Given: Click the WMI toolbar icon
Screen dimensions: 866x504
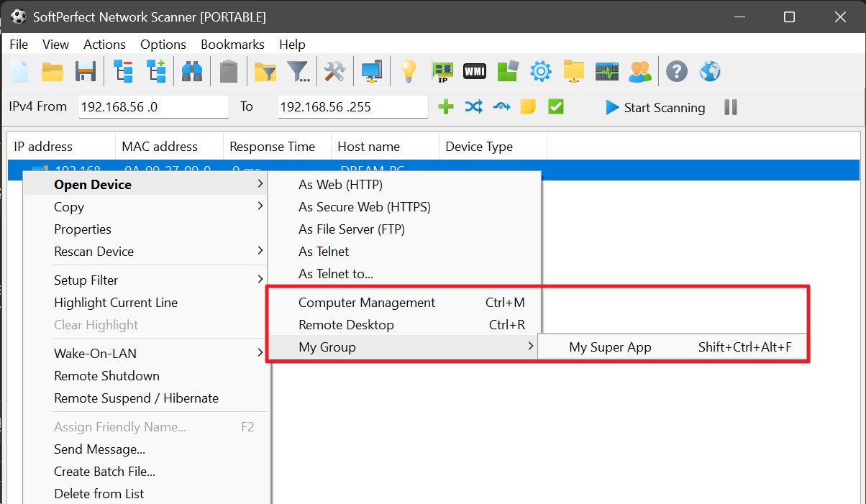Looking at the screenshot, I should pyautogui.click(x=475, y=70).
